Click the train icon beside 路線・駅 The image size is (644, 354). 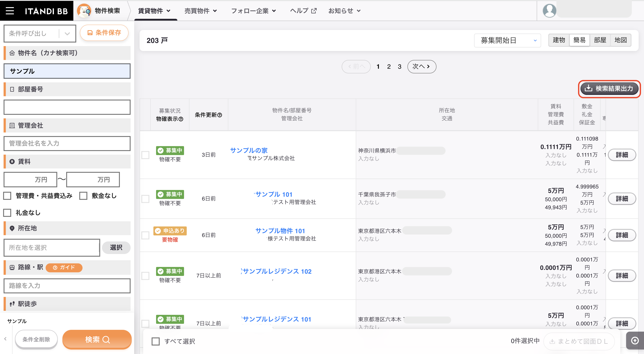[x=12, y=267]
